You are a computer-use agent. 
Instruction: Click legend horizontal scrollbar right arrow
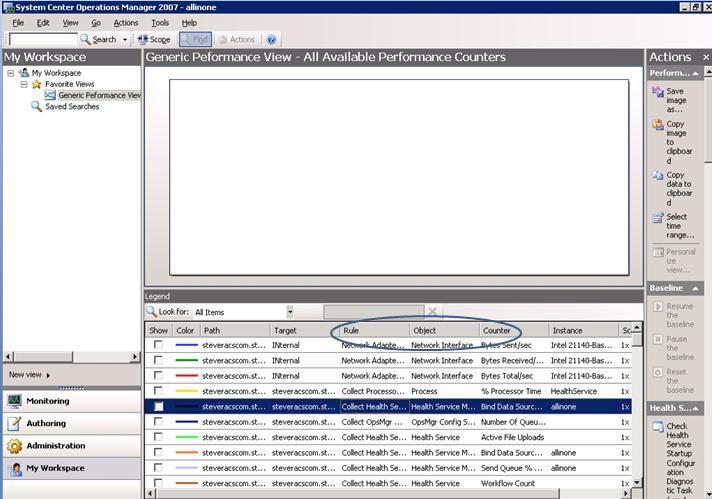(626, 494)
